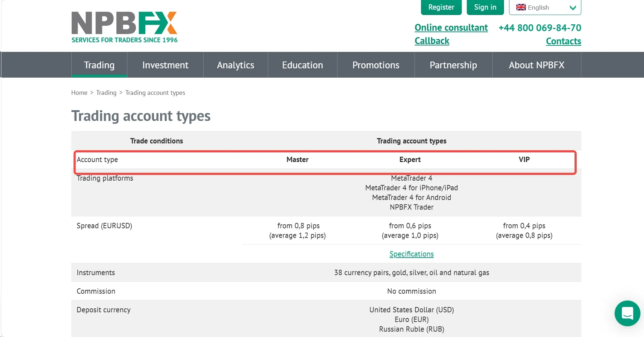Click the 'from 0,4 pips' VIP spread
This screenshot has width=644, height=337.
click(524, 226)
